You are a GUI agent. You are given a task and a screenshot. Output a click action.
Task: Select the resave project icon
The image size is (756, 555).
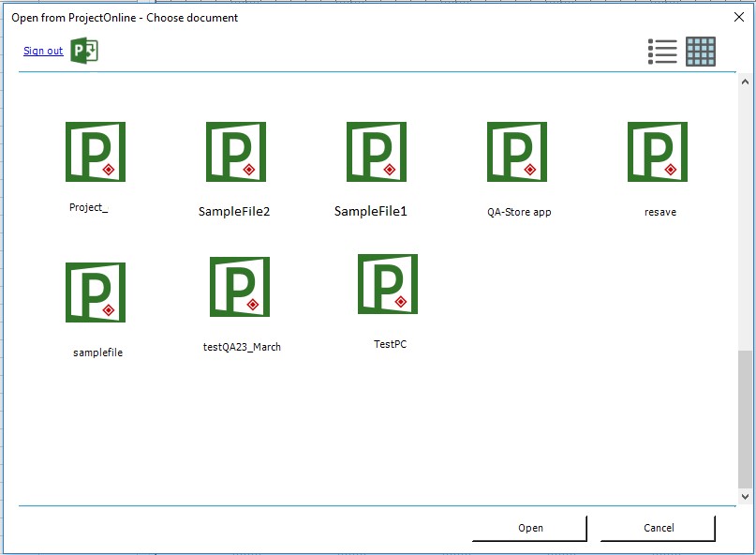coord(658,152)
